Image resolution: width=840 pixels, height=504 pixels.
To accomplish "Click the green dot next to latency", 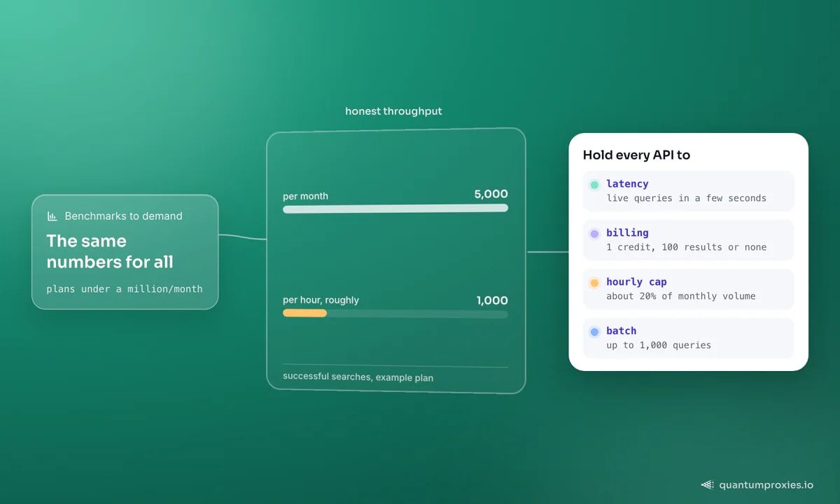I will tap(594, 185).
